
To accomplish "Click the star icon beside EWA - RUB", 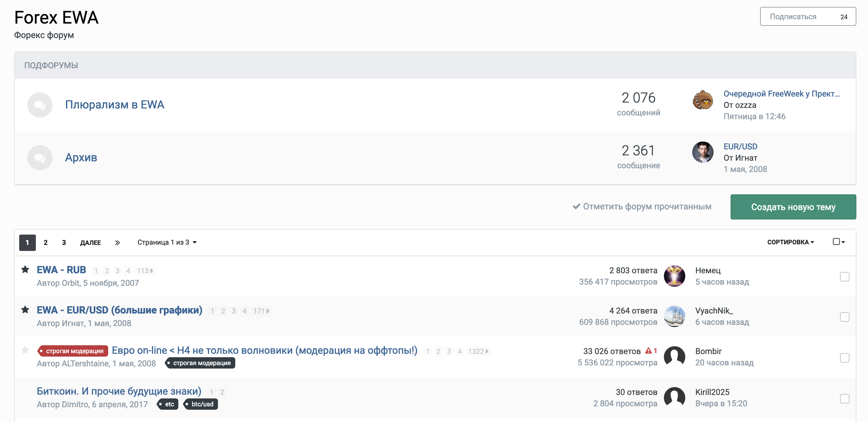I will click(x=25, y=269).
